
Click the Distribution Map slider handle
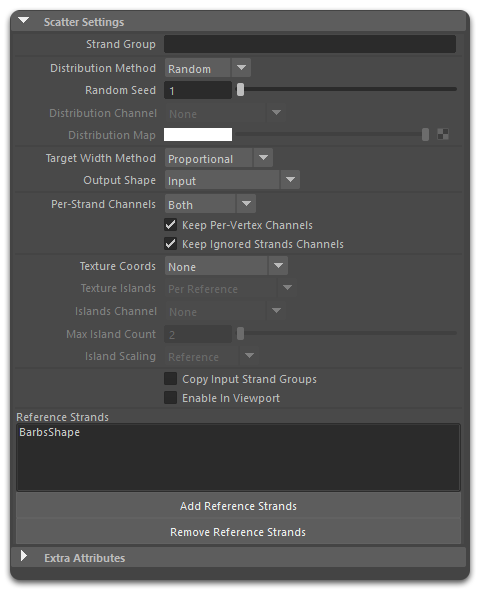click(x=425, y=134)
